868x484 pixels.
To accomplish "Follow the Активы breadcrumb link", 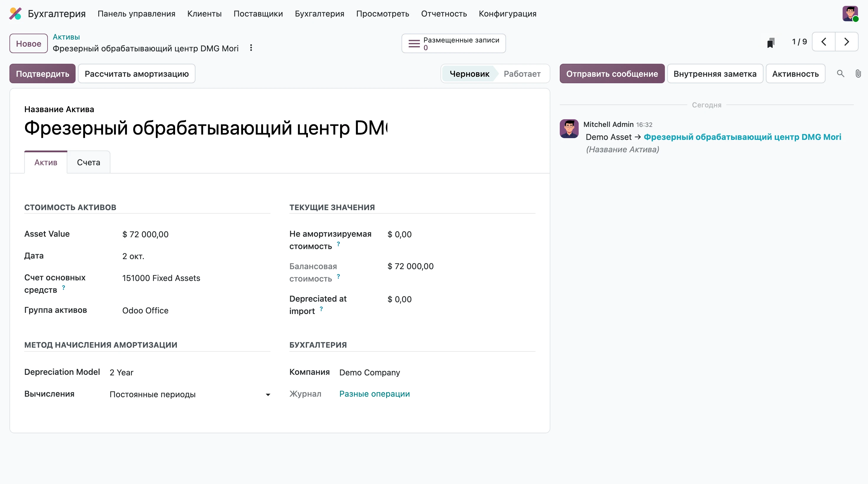I will 66,37.
